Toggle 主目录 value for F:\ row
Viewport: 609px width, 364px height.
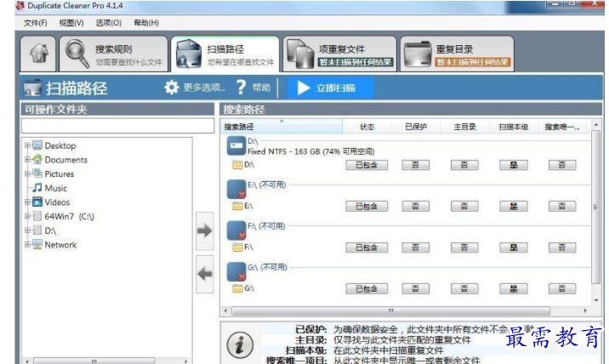coord(464,247)
